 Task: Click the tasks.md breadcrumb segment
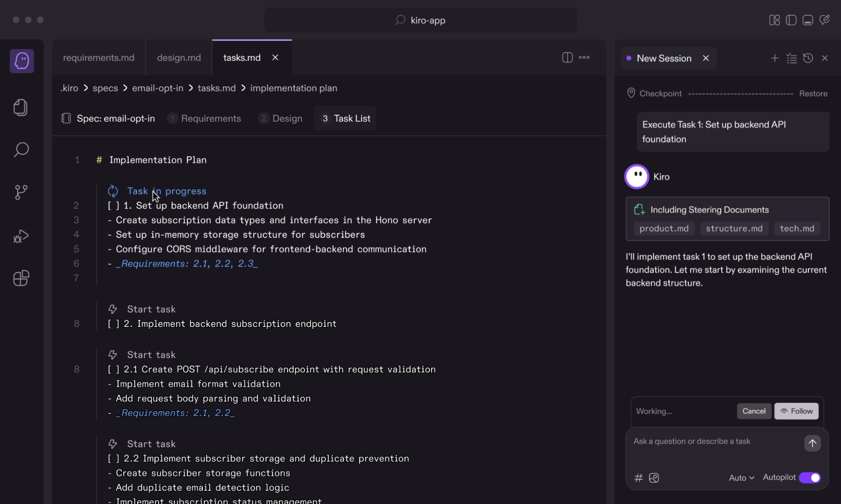click(x=216, y=88)
